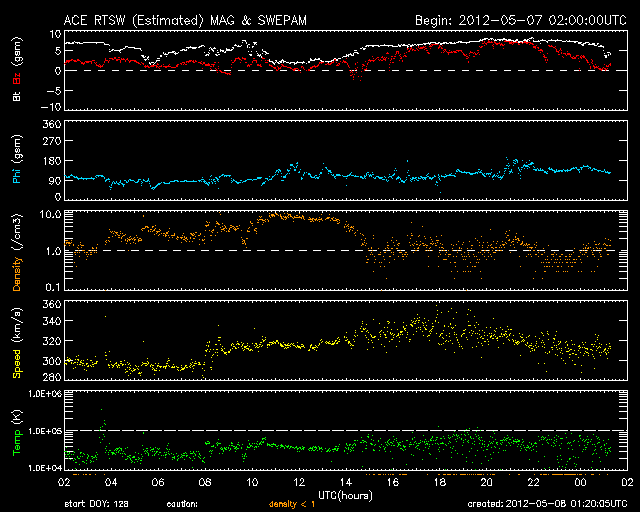The height and width of the screenshot is (512, 640).
Task: Select the "-5" tick on the Bt axis
Action: [53, 90]
